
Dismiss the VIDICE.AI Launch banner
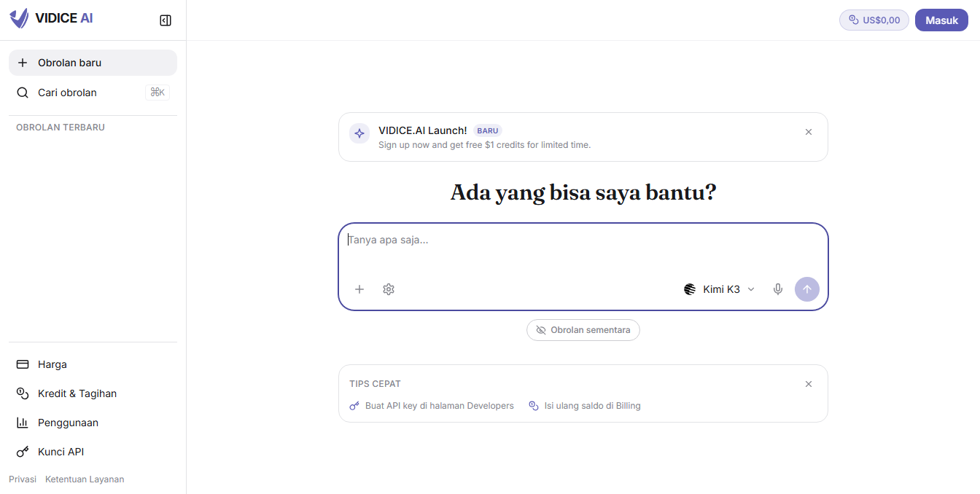pos(809,132)
